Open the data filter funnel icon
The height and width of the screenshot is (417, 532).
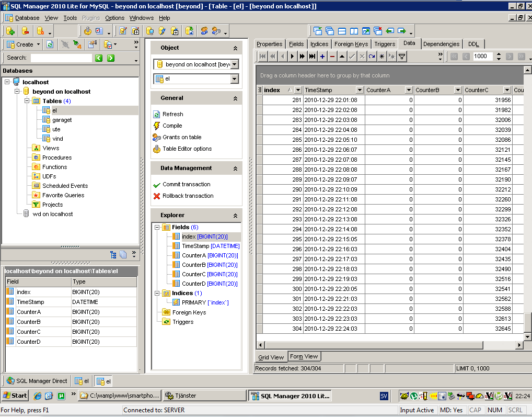coord(401,57)
